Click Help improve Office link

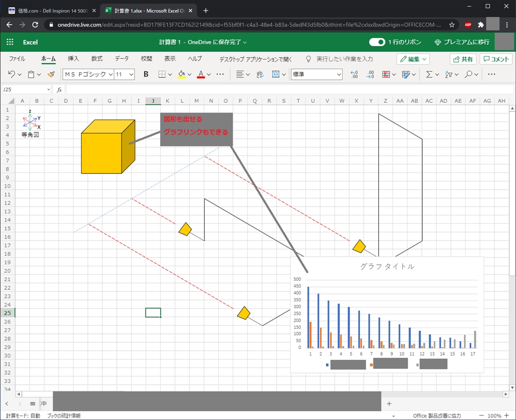coord(437,416)
